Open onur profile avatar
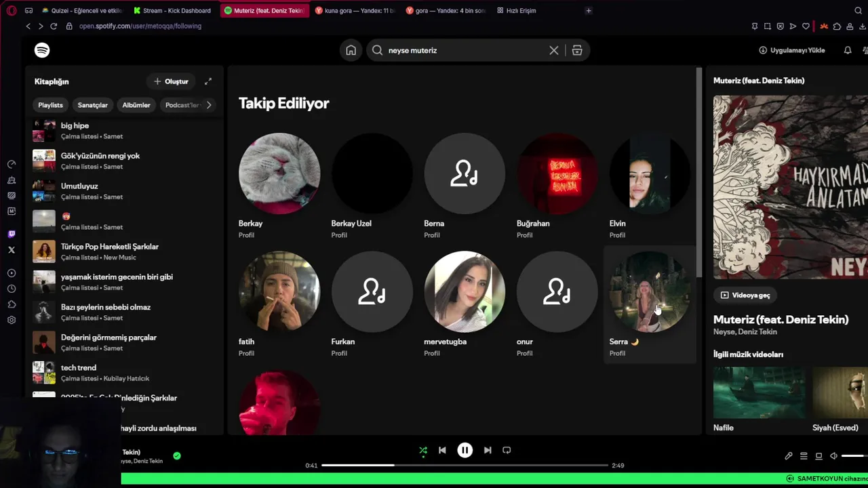This screenshot has width=868, height=488. (557, 292)
